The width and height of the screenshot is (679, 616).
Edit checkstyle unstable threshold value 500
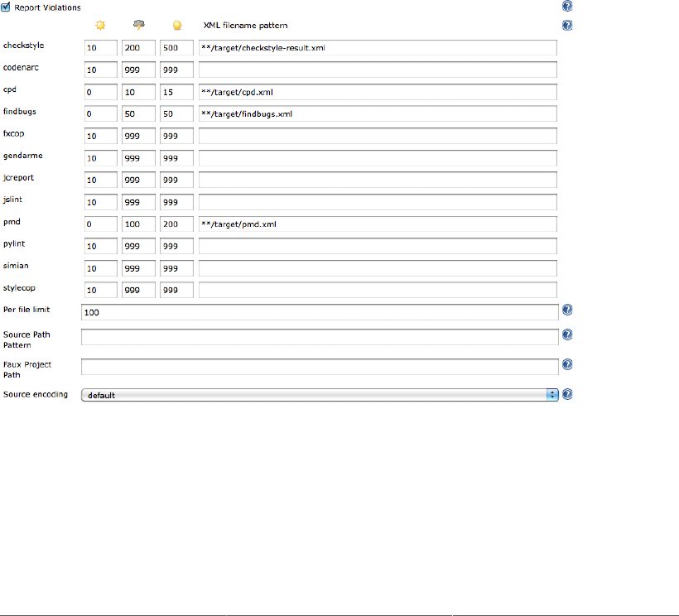click(x=176, y=48)
